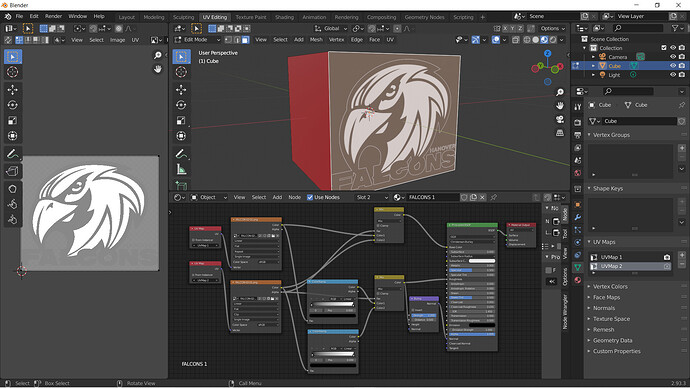Add a new UV map with plus button

tap(682, 255)
